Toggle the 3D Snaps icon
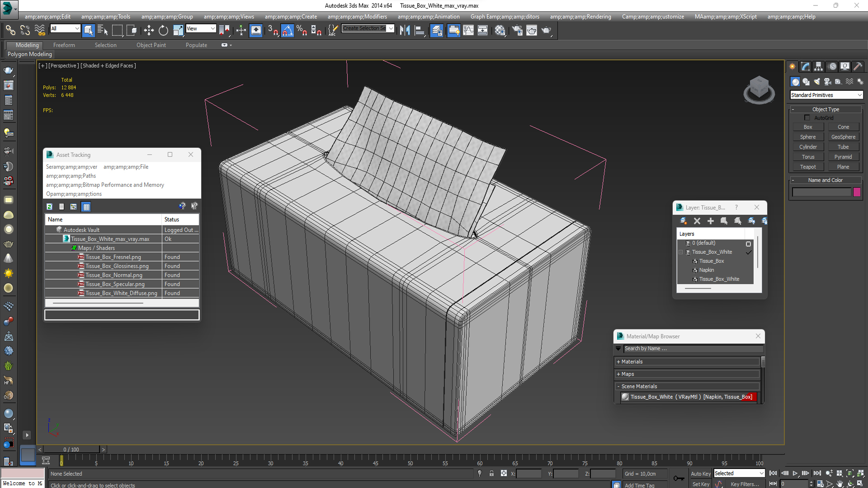Image resolution: width=868 pixels, height=488 pixels. 273,30
